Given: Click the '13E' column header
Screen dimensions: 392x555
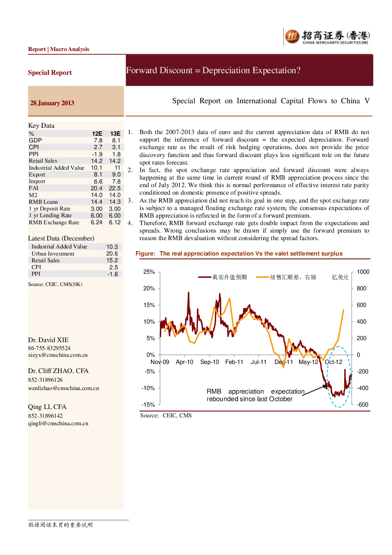Looking at the screenshot, I should coord(115,134).
